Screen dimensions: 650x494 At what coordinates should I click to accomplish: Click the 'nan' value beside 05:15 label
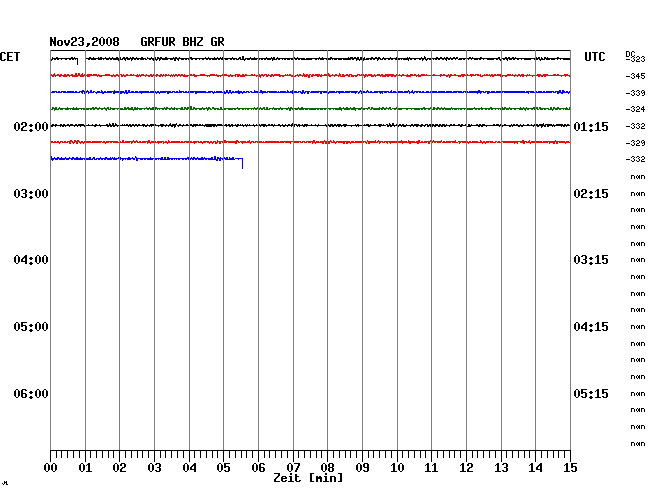coord(638,393)
